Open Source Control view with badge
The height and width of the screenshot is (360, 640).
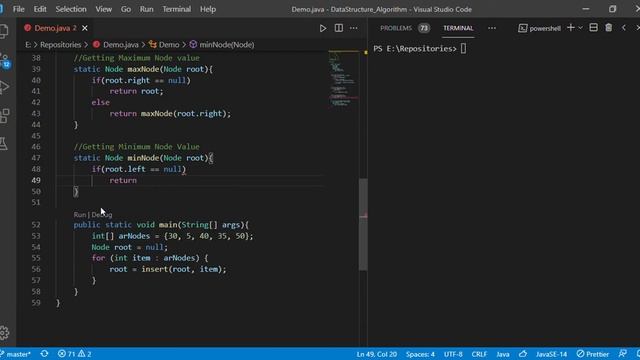(4, 60)
